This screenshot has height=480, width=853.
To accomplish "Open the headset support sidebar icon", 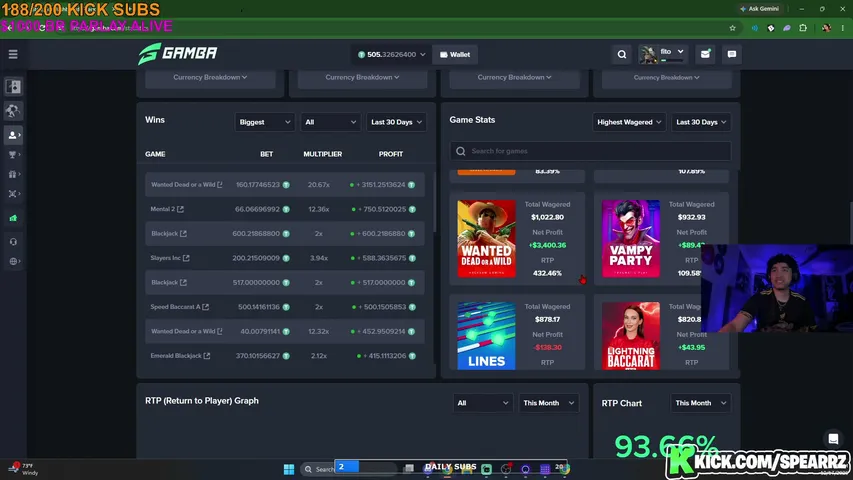I will (13, 242).
